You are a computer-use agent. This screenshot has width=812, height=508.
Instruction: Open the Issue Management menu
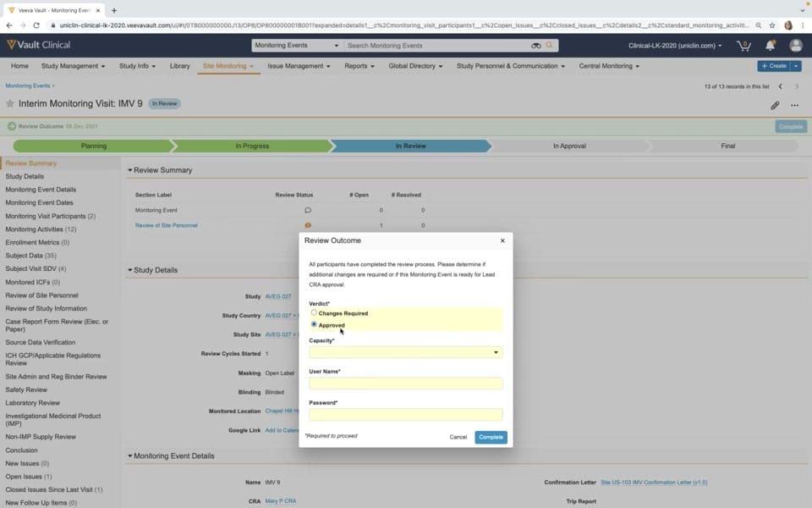point(299,66)
